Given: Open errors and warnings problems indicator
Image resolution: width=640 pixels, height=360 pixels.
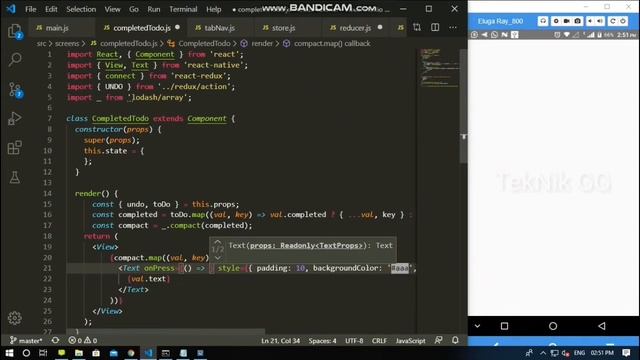Looking at the screenshot, I should [x=82, y=340].
